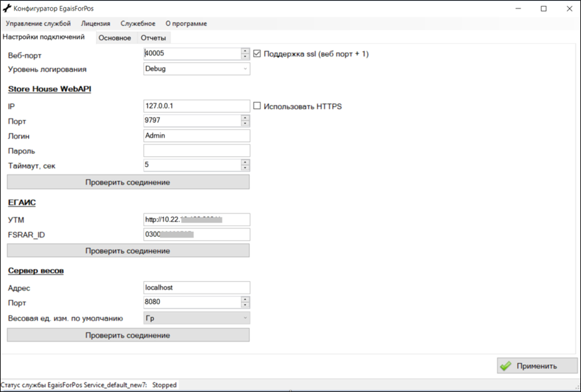Enable the SSL support checkbox

click(257, 54)
